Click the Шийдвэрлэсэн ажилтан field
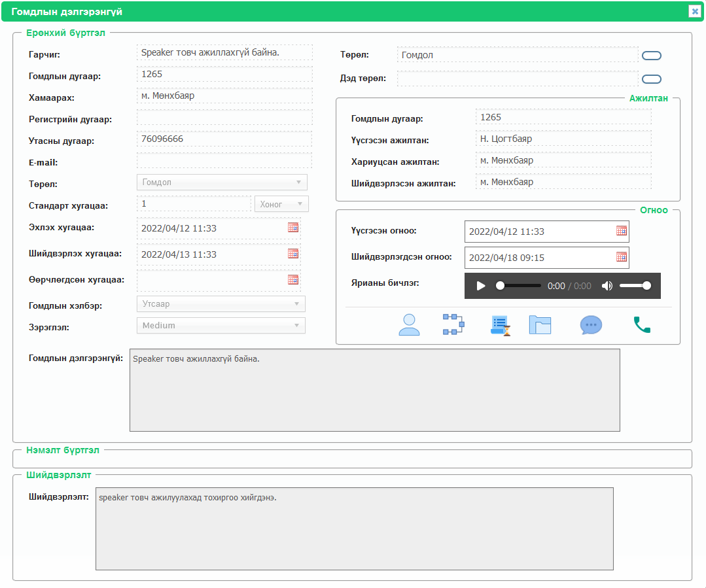Viewport: 706px width, 588px height. 563,182
